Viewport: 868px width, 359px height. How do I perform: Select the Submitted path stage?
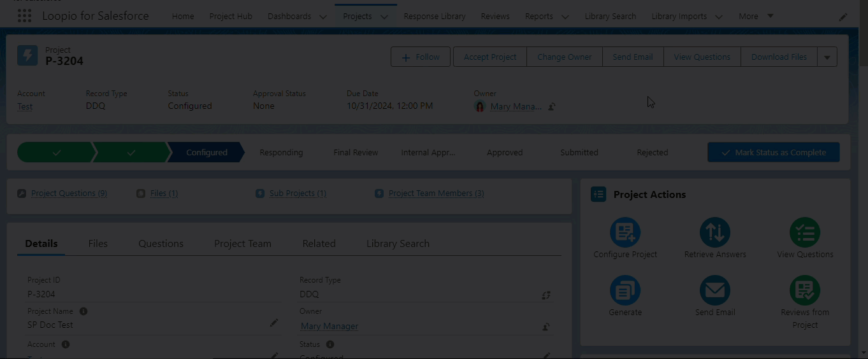coord(579,152)
